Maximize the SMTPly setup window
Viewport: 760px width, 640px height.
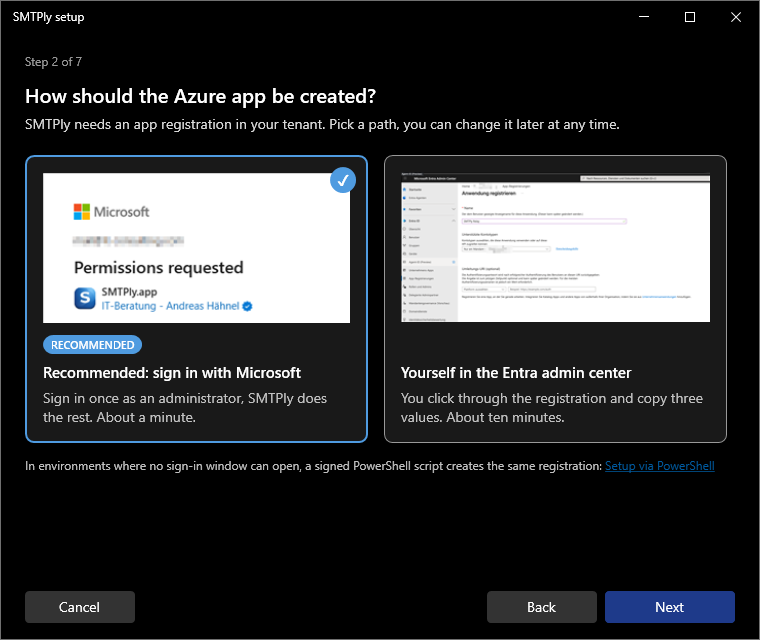[690, 17]
